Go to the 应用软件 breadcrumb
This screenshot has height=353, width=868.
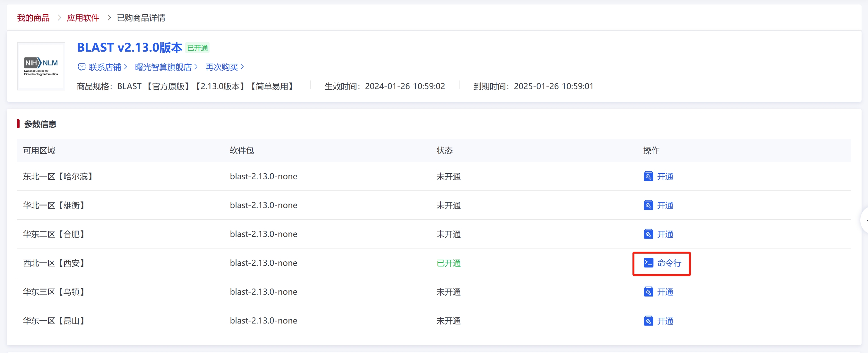(83, 18)
